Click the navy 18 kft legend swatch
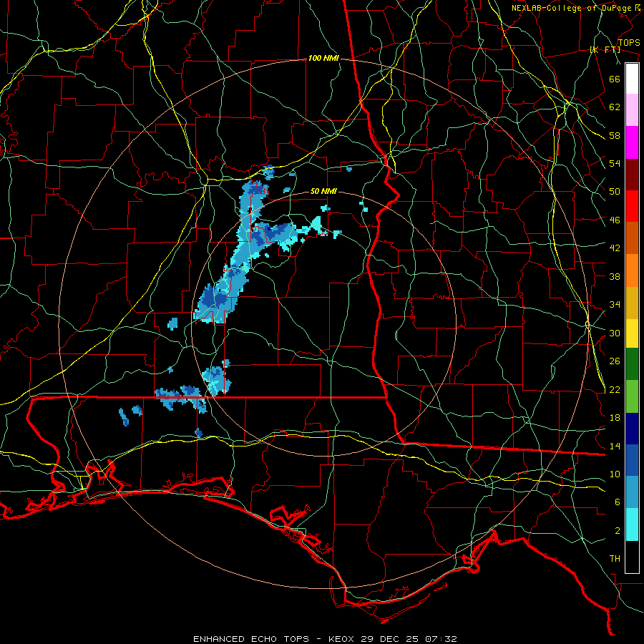644x644 pixels. 632,429
